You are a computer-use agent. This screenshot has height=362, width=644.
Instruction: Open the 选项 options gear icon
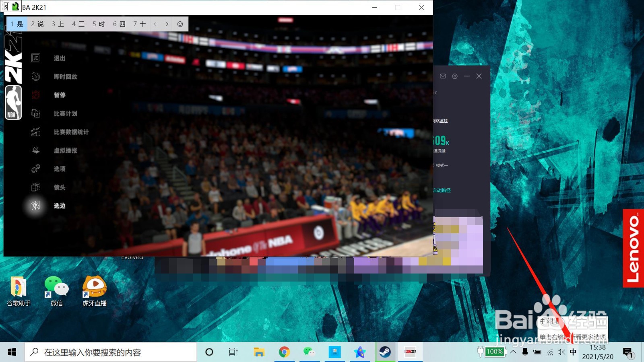36,169
